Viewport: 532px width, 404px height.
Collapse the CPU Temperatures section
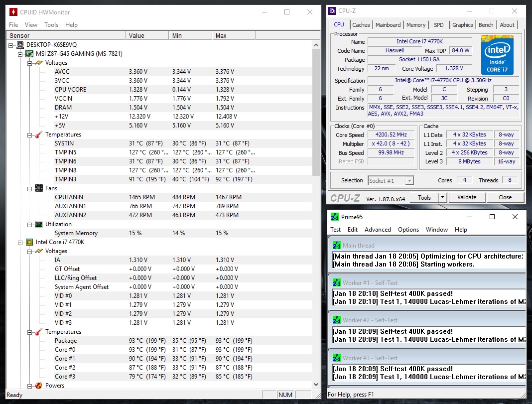pos(30,332)
